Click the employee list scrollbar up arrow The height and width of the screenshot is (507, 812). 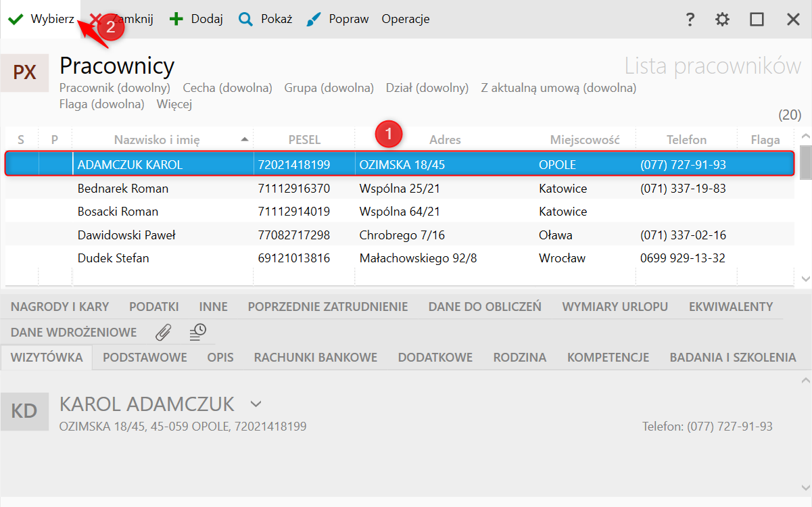point(805,136)
